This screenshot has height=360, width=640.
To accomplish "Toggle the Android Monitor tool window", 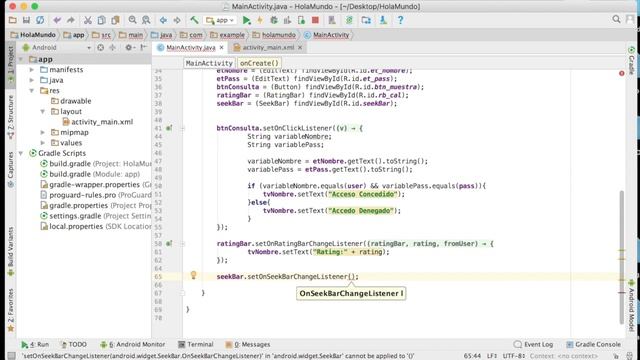I will tap(133, 344).
